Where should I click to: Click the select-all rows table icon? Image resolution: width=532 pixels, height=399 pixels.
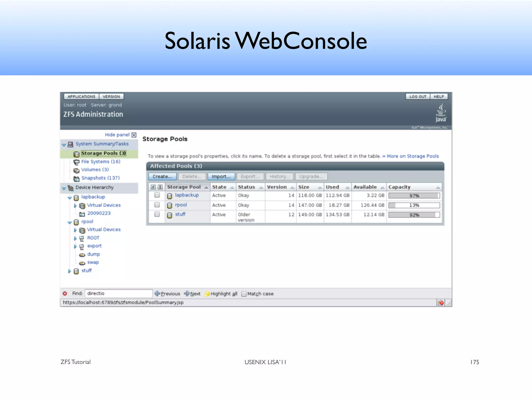(153, 187)
